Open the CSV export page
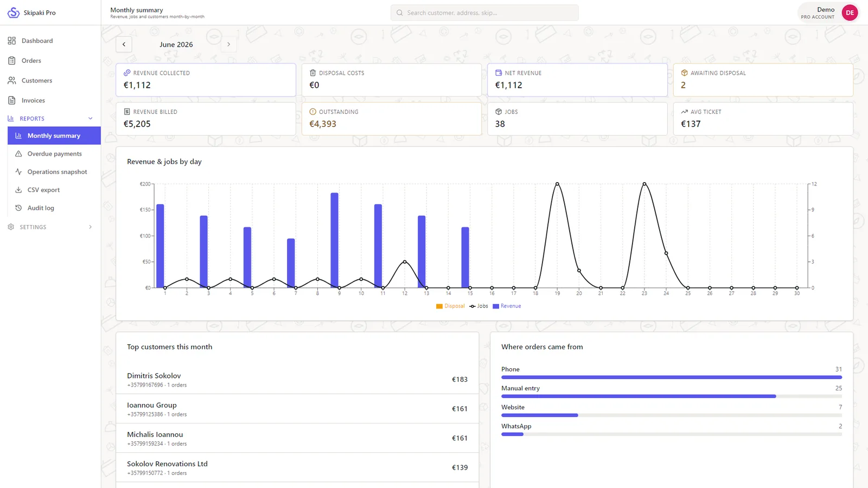Screen dimensions: 868x488 click(54, 190)
